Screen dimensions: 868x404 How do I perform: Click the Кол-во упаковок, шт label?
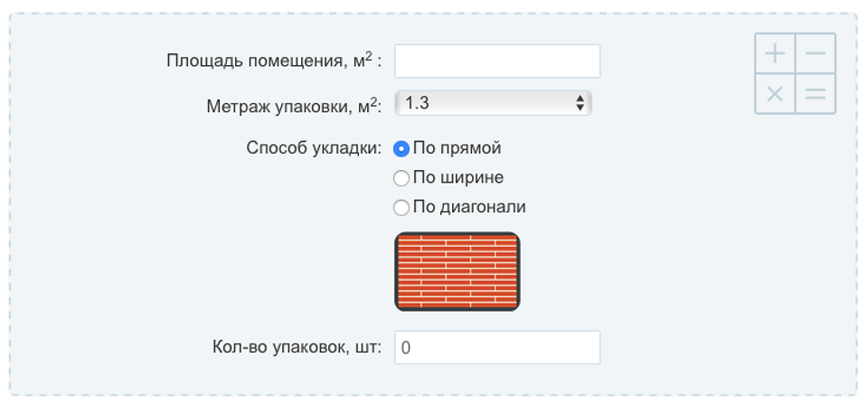pos(297,348)
